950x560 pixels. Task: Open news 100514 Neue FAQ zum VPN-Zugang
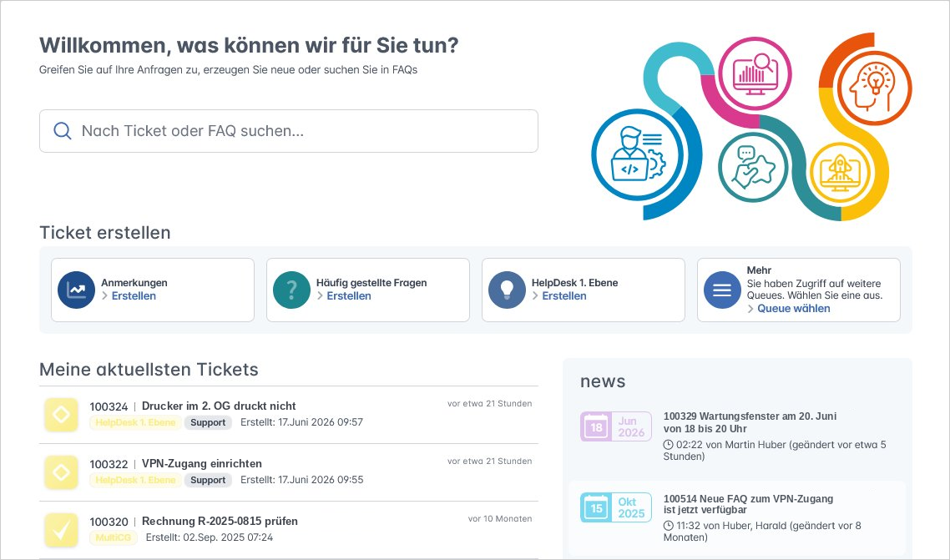coord(748,504)
